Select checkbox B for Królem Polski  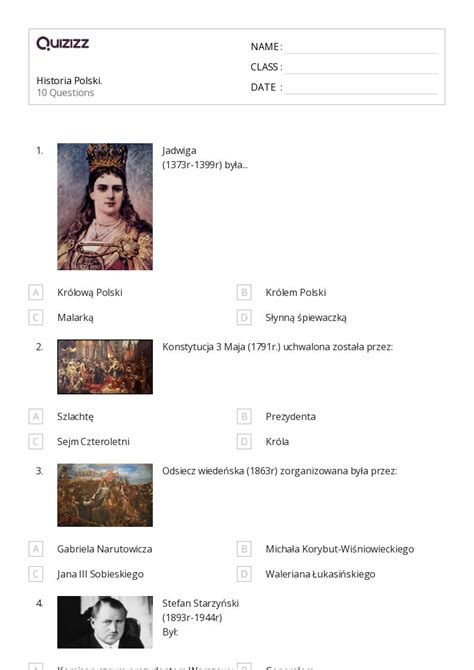coord(244,292)
